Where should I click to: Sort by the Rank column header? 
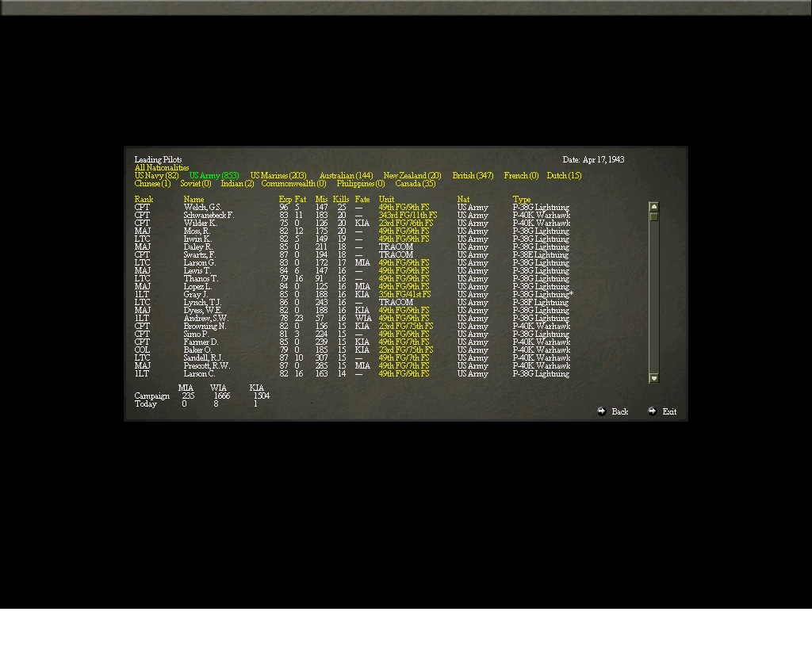point(144,199)
